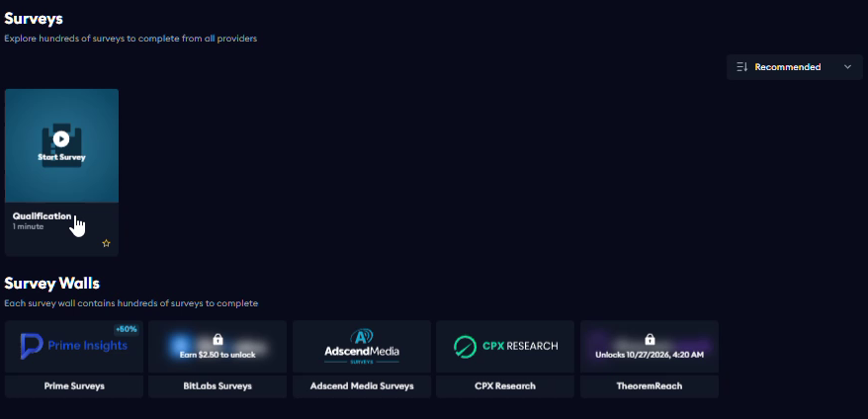Click the Surveys heading
The height and width of the screenshot is (419, 868).
[34, 19]
